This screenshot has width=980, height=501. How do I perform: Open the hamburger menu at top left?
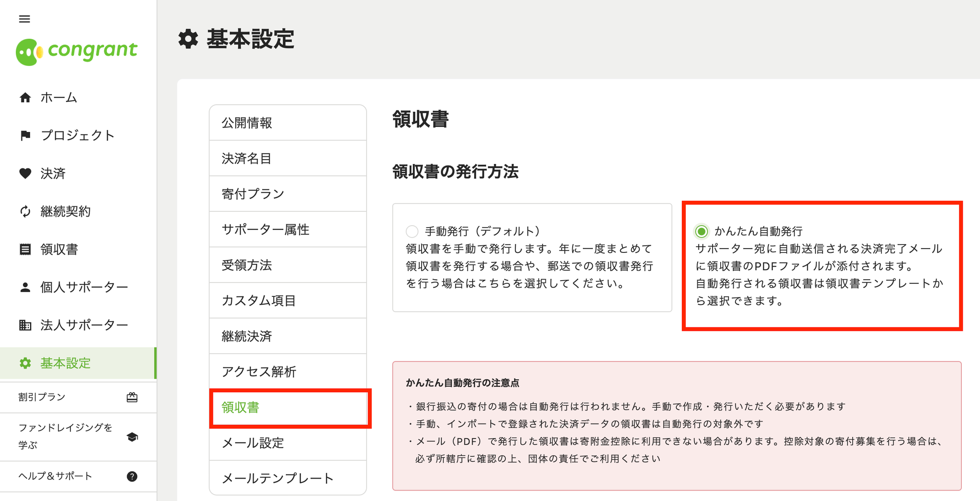click(24, 19)
